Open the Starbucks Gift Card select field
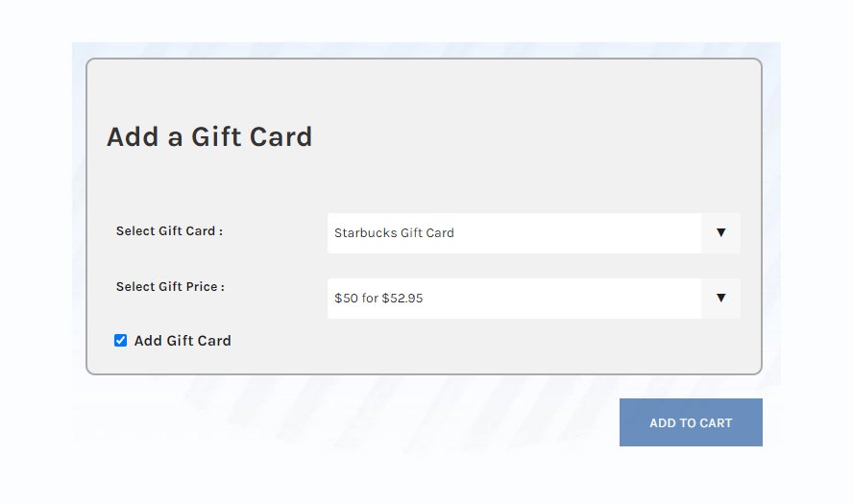Screen dimensions: 853x504 coord(514,232)
